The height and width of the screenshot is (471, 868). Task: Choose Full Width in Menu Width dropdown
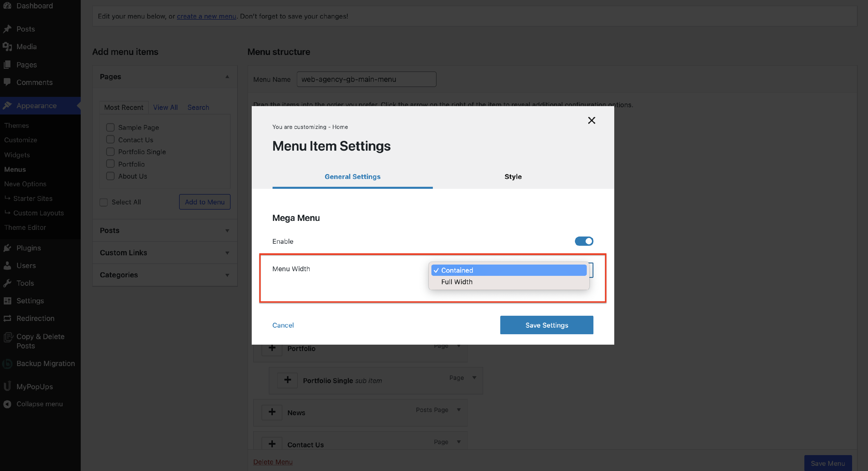coord(457,282)
